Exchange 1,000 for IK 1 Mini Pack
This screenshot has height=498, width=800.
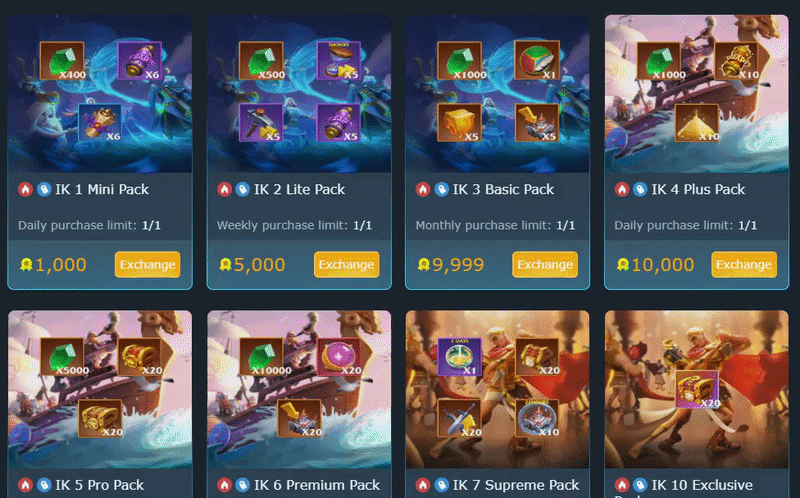pos(147,264)
